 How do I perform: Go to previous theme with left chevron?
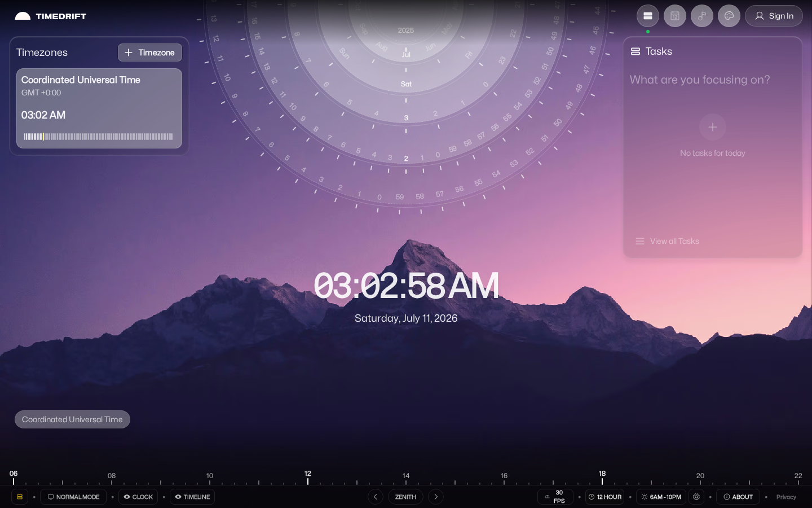click(376, 497)
